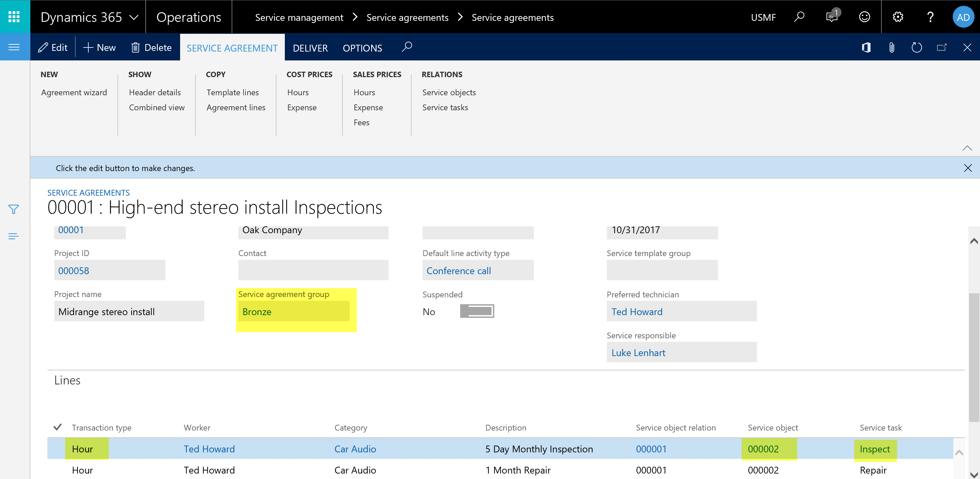Image resolution: width=980 pixels, height=479 pixels.
Task: Dismiss the edit message bar
Action: coord(967,168)
